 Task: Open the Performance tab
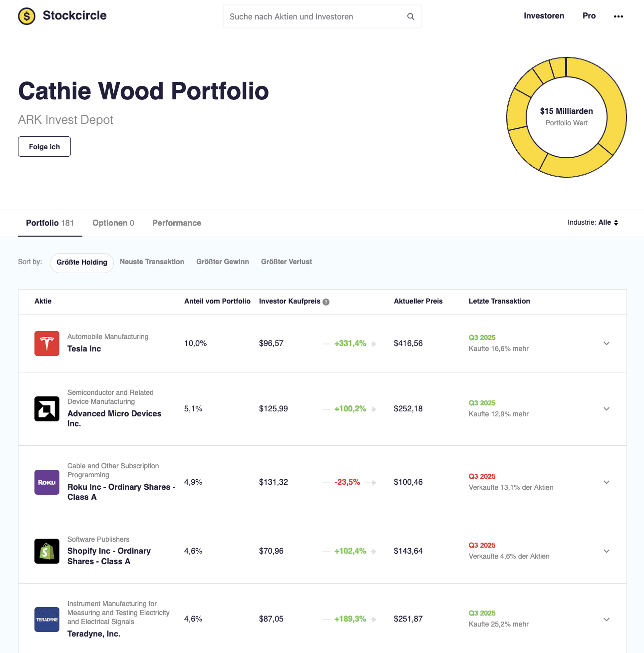point(177,223)
